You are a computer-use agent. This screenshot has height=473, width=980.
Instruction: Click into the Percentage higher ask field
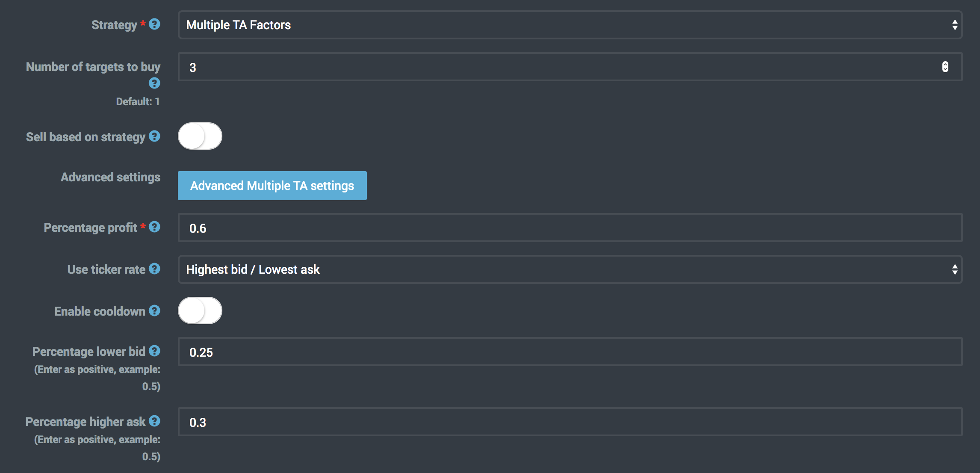pyautogui.click(x=570, y=422)
